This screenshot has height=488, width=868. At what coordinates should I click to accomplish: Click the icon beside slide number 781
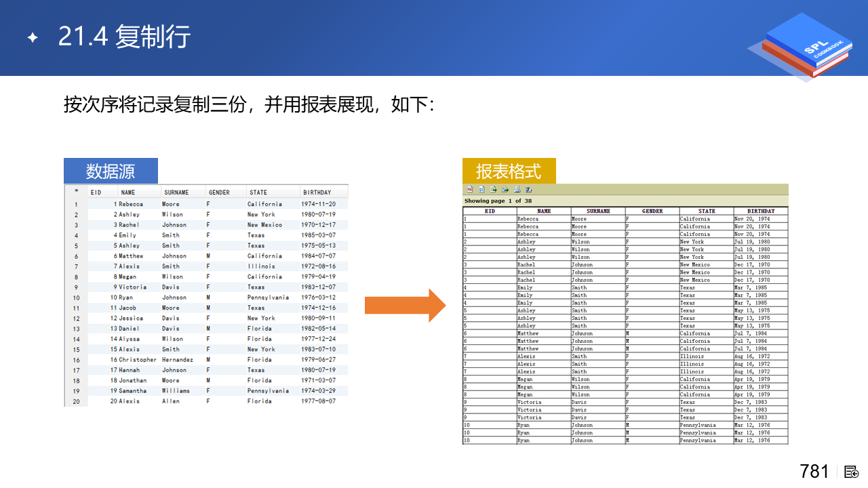pyautogui.click(x=851, y=472)
